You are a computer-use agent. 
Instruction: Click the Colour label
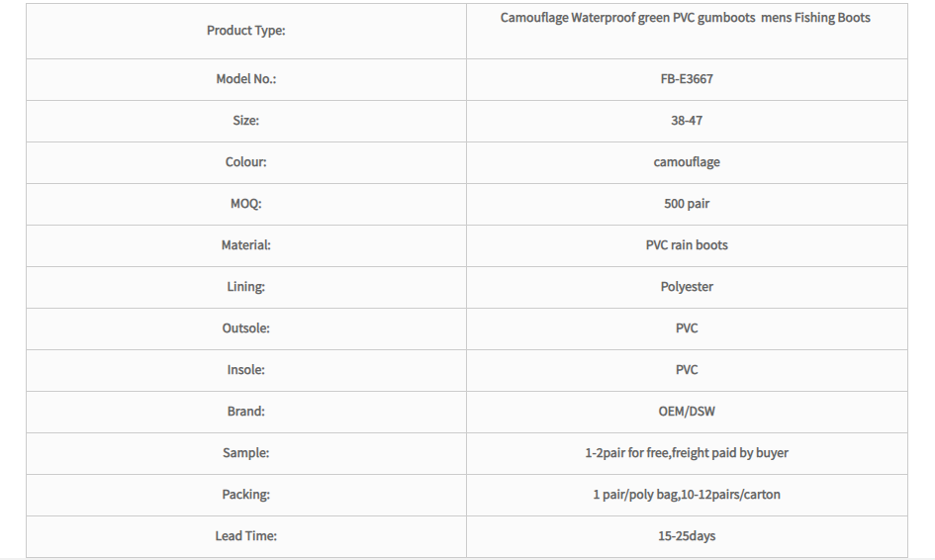[245, 162]
